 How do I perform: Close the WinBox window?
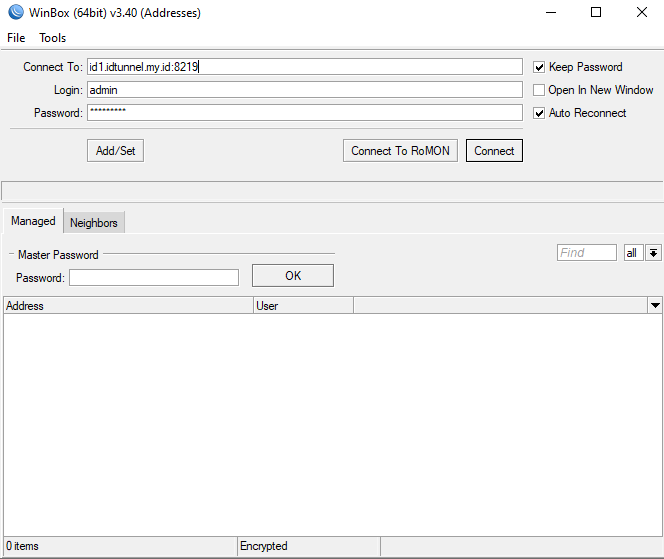pos(642,12)
